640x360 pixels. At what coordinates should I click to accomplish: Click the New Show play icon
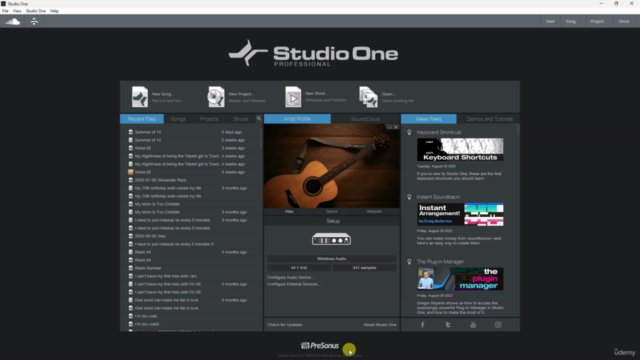pos(293,97)
